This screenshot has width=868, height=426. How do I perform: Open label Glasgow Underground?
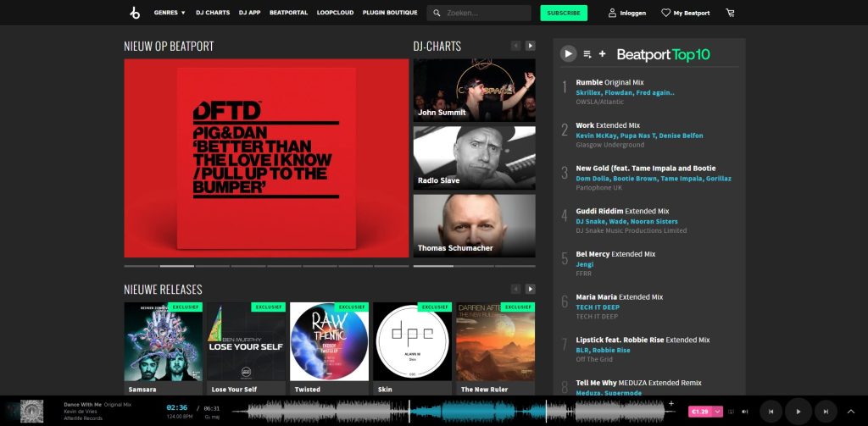click(x=610, y=145)
